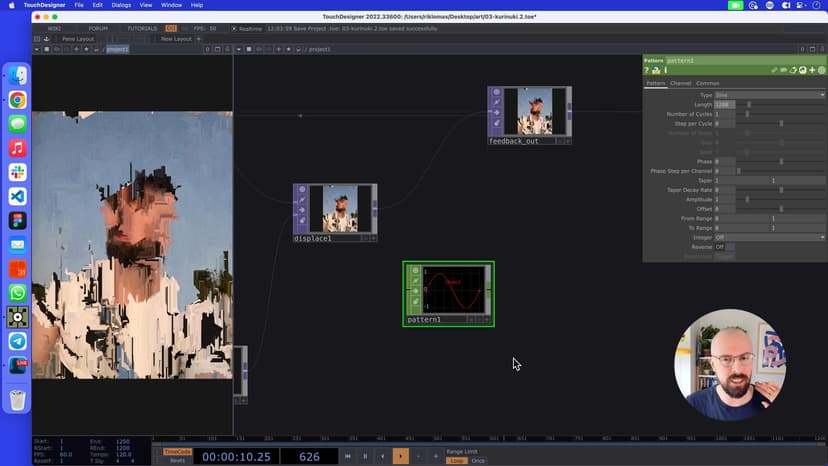Expand the Integer dropdown menu
The width and height of the screenshot is (828, 466).
[769, 237]
